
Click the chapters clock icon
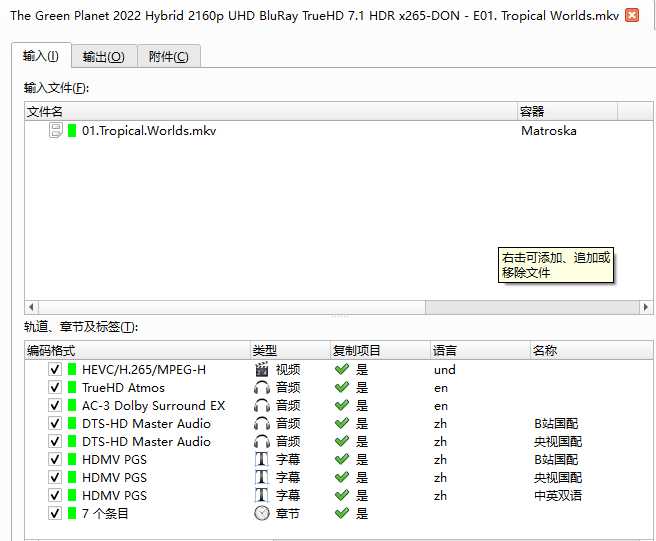pos(262,514)
